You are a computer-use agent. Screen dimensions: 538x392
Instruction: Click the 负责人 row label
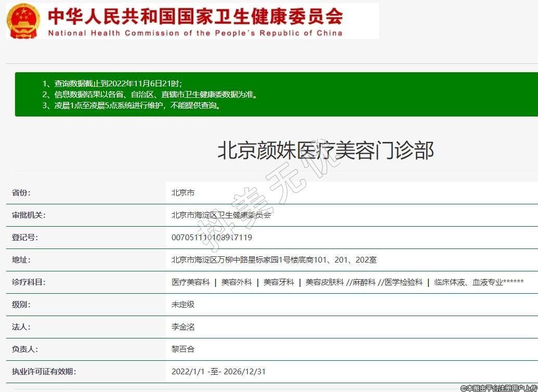pos(24,349)
